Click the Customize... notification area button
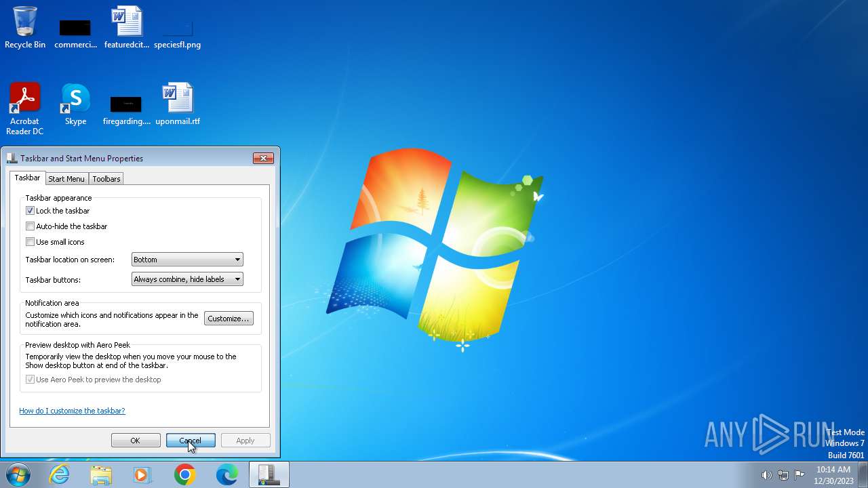The height and width of the screenshot is (488, 868). point(229,319)
